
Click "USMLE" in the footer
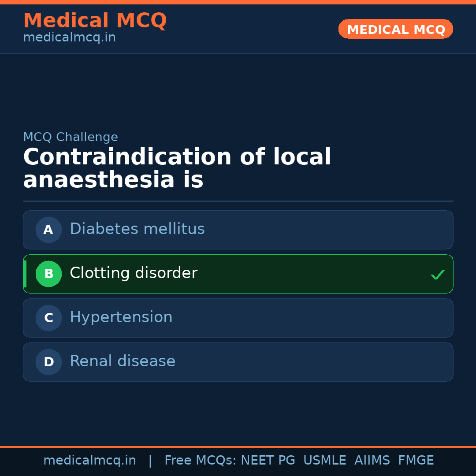coord(325,461)
